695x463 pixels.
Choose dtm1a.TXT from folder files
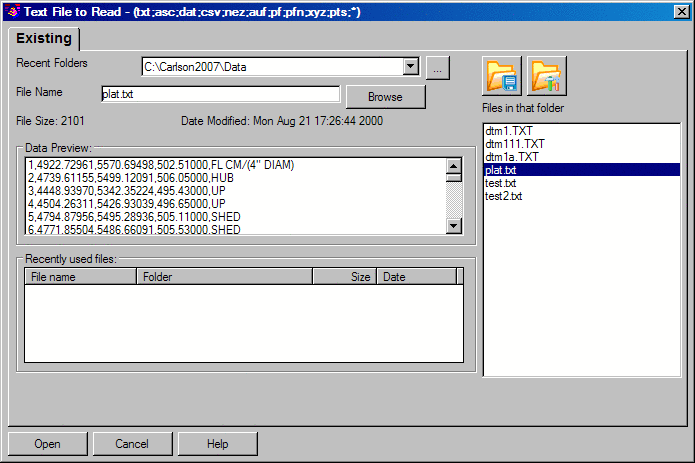(513, 157)
